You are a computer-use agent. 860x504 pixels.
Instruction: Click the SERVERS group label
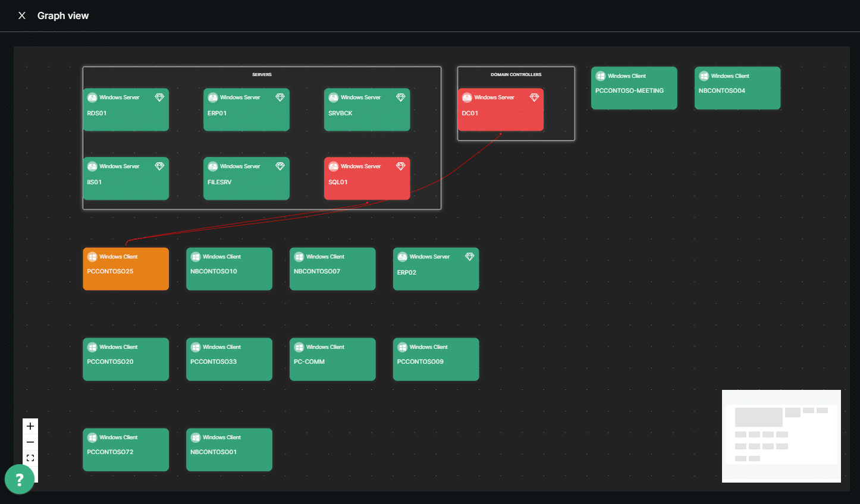(x=262, y=75)
